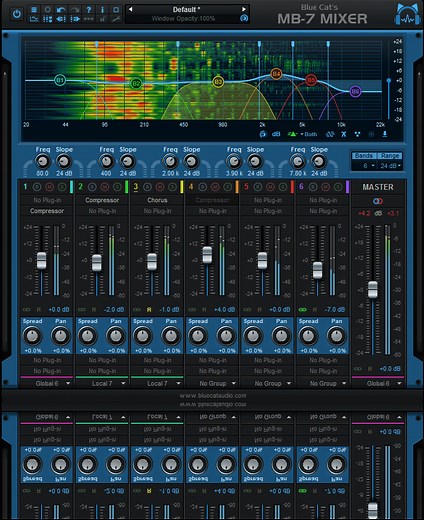Click the X-shaped icon below spectrum
This screenshot has height=520, width=424.
pyautogui.click(x=344, y=134)
